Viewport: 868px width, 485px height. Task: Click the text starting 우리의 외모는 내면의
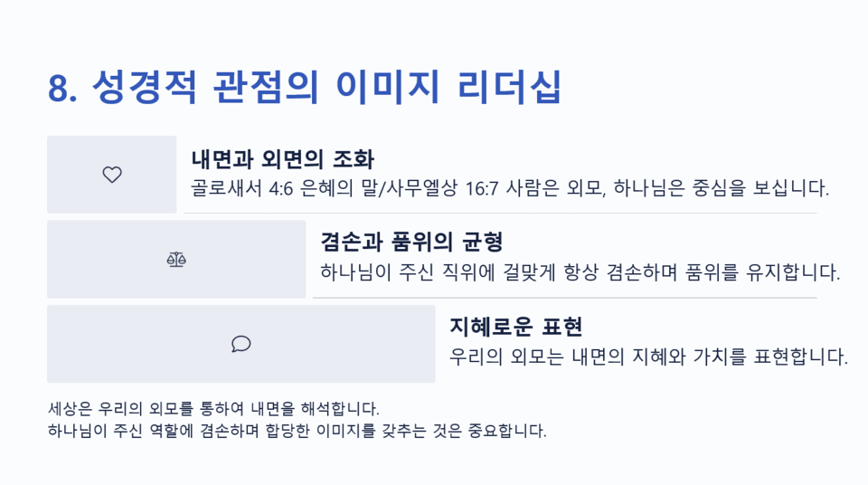648,357
